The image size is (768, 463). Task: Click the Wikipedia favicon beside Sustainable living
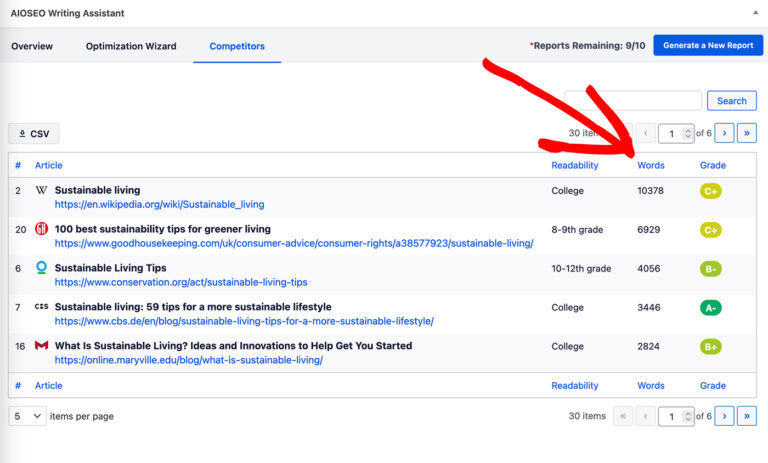[x=41, y=190]
